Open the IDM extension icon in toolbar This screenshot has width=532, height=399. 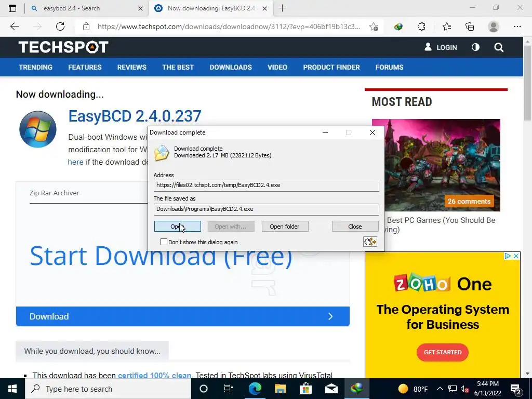(398, 26)
